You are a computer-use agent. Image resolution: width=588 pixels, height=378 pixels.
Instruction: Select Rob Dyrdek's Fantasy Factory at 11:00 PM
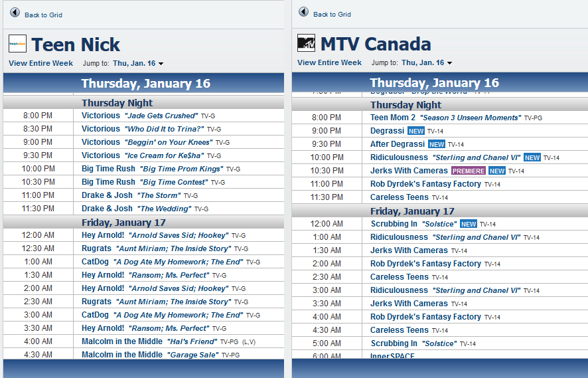pyautogui.click(x=425, y=184)
